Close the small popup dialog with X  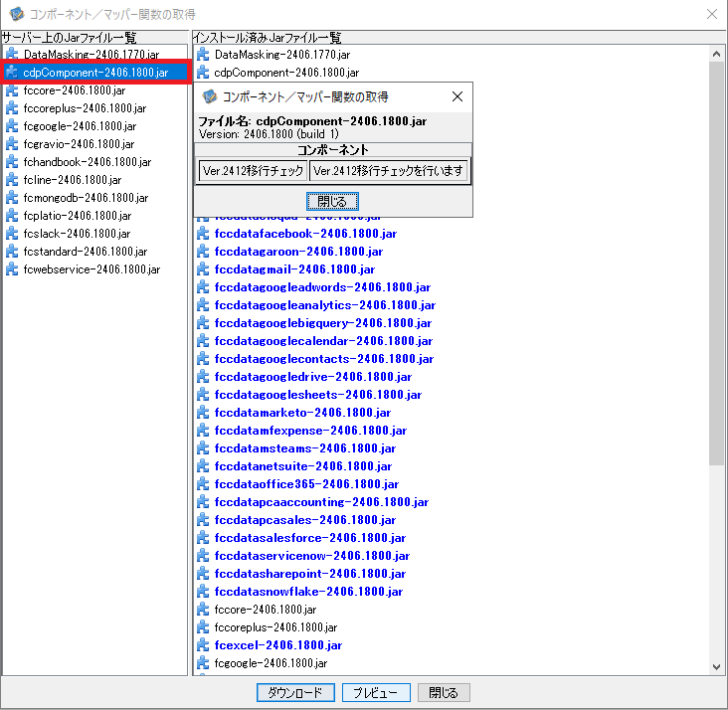(456, 96)
